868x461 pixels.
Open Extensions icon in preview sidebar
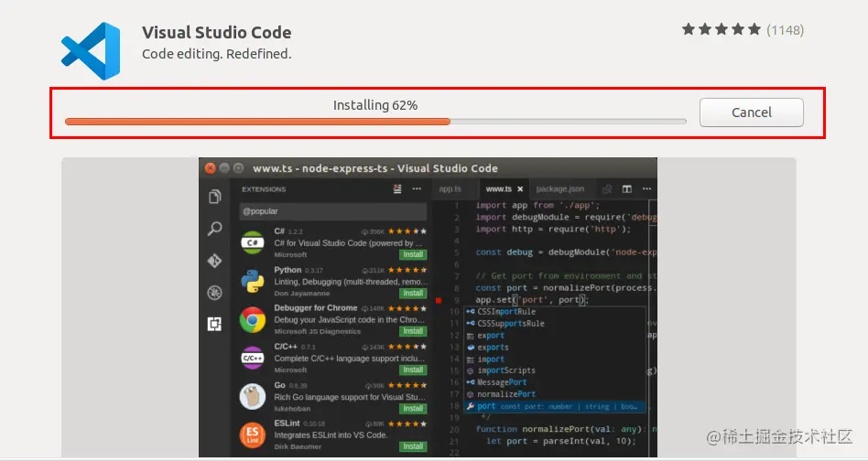215,324
